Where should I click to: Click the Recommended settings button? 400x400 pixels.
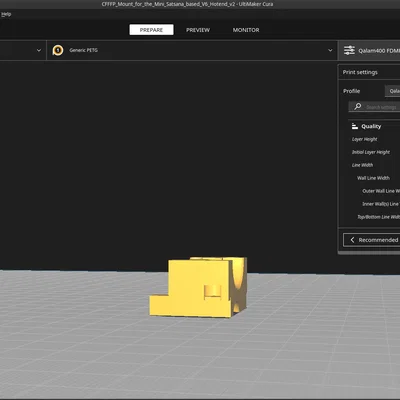(x=371, y=240)
